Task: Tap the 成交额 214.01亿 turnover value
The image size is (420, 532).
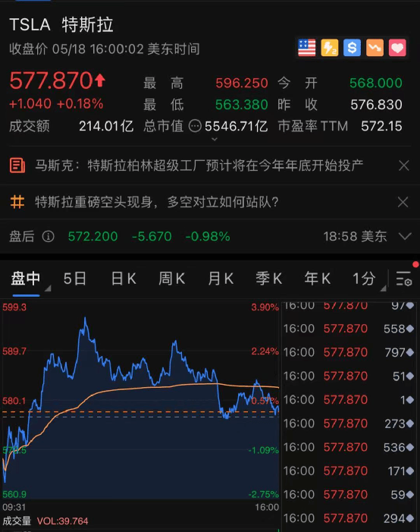Action: pyautogui.click(x=106, y=126)
